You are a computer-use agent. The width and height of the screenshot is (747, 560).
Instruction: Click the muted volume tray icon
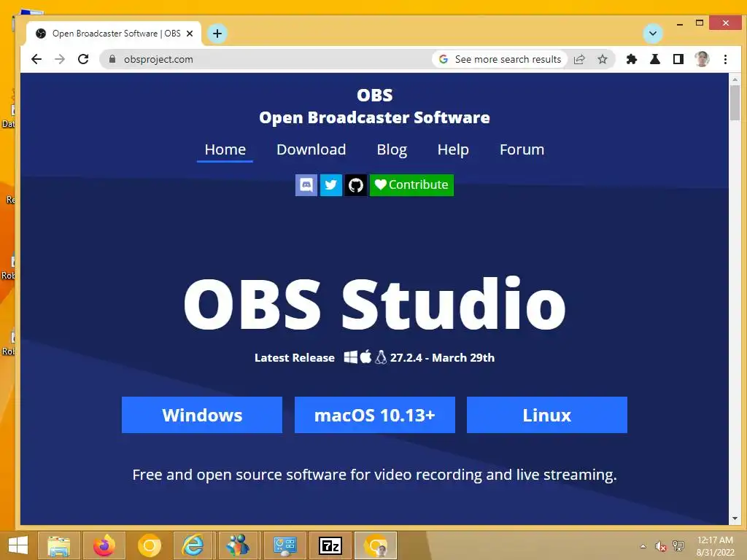point(660,546)
